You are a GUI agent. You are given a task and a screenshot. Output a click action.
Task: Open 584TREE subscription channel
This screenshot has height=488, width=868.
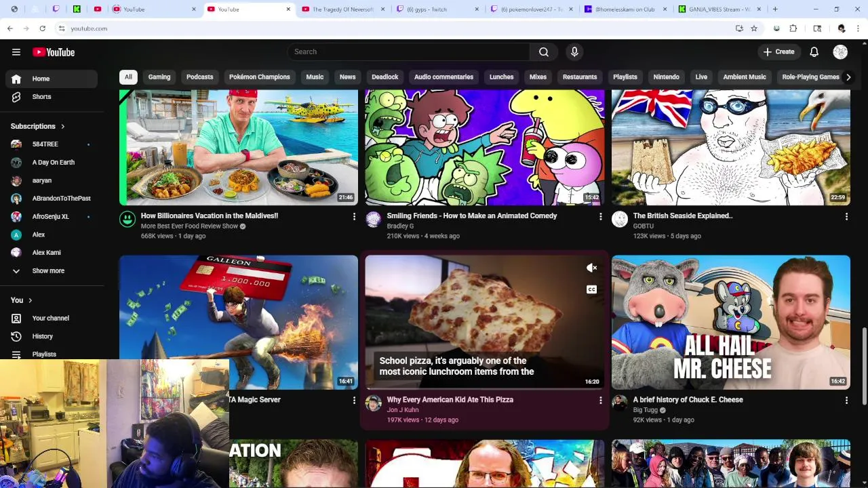pos(52,144)
